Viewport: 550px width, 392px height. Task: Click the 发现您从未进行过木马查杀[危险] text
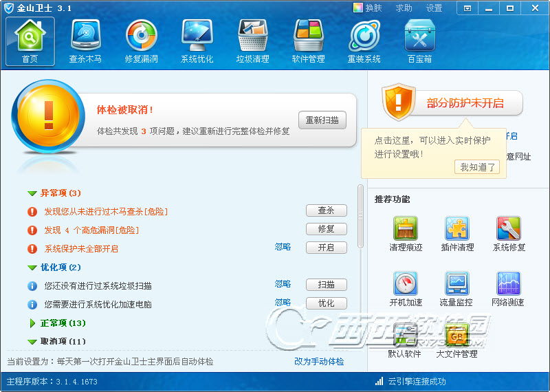point(106,212)
